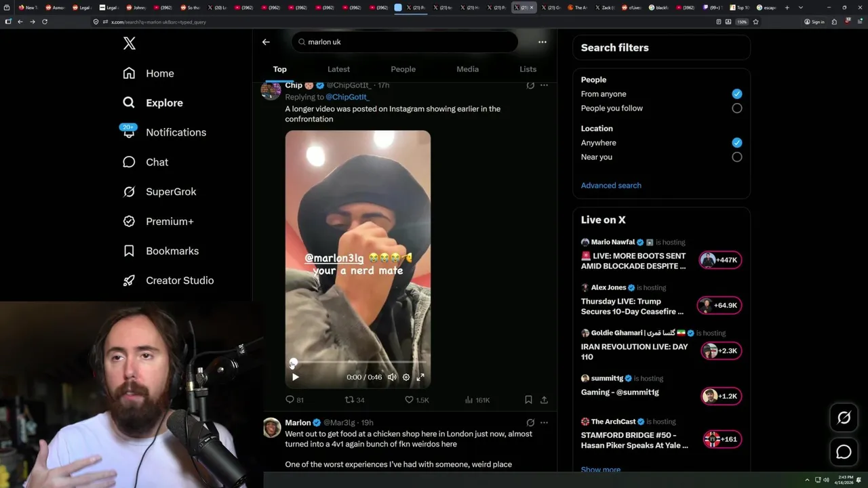
Task: Open more options on Chip's tweet
Action: click(544, 85)
